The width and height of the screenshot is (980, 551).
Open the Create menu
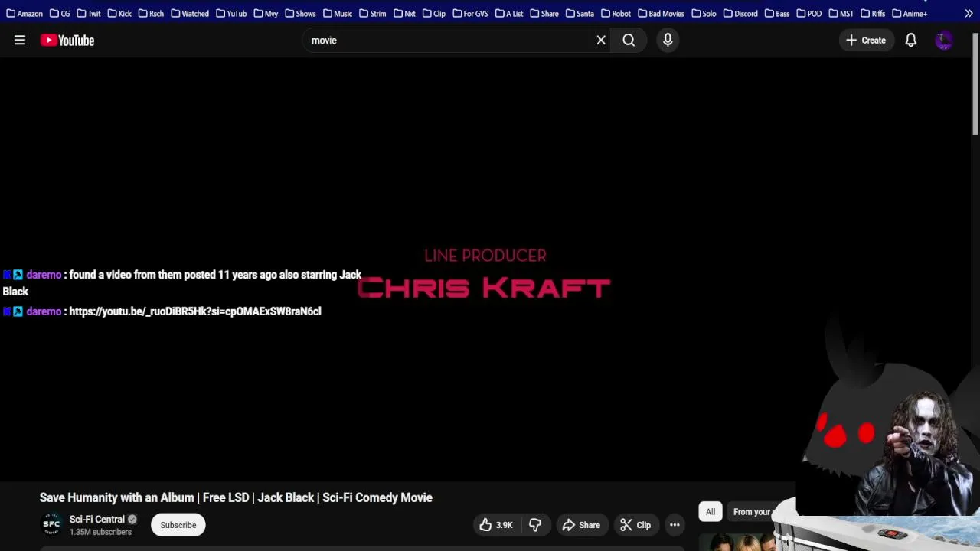(x=866, y=41)
